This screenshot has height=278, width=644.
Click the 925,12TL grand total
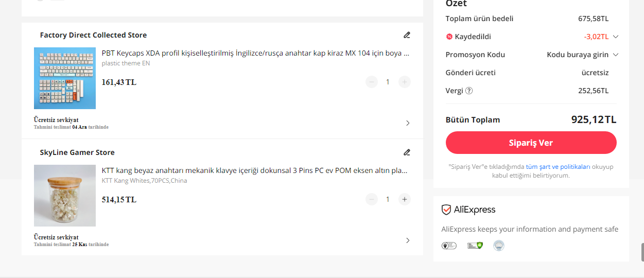coord(594,119)
